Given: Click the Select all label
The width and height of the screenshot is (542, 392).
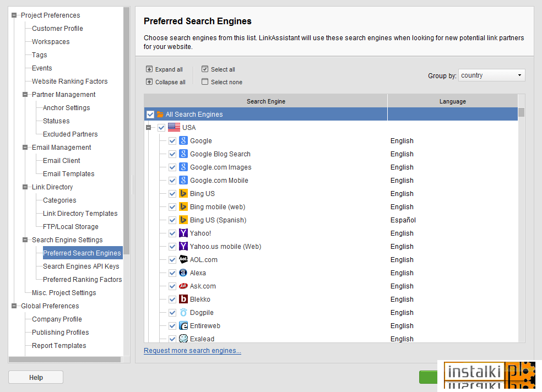Looking at the screenshot, I should pos(223,69).
